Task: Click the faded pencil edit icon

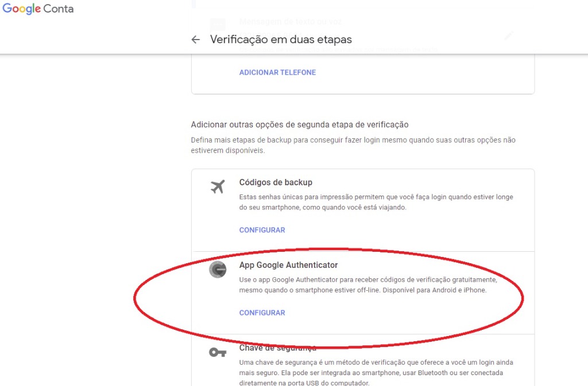Action: tap(508, 36)
